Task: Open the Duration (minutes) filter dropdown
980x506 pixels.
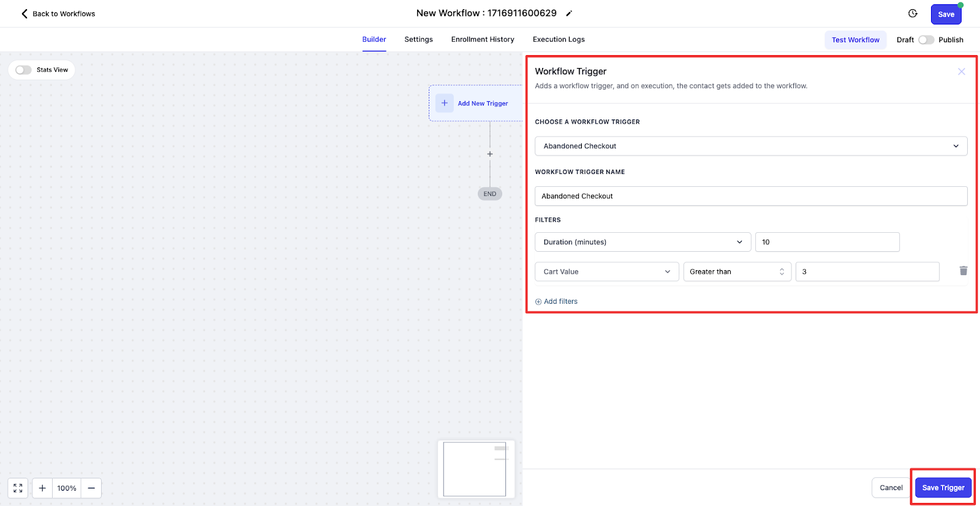Action: pos(643,242)
